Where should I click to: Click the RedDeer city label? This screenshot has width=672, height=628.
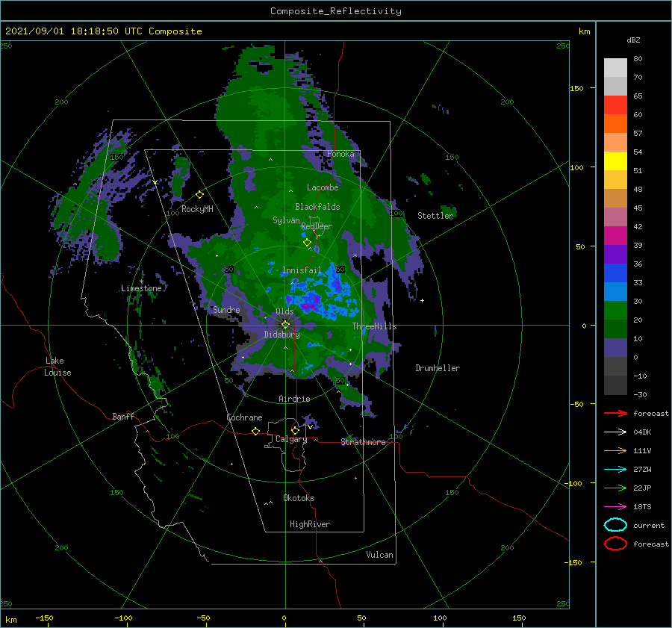pos(317,226)
